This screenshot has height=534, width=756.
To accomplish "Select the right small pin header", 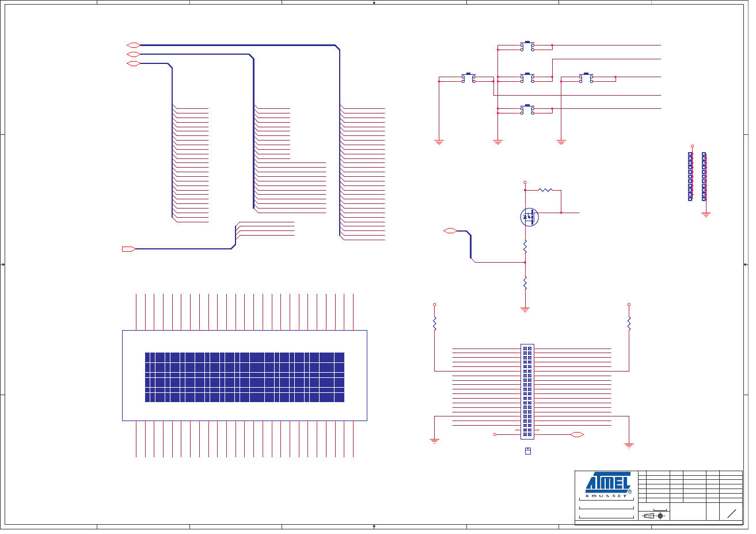I will coord(704,176).
